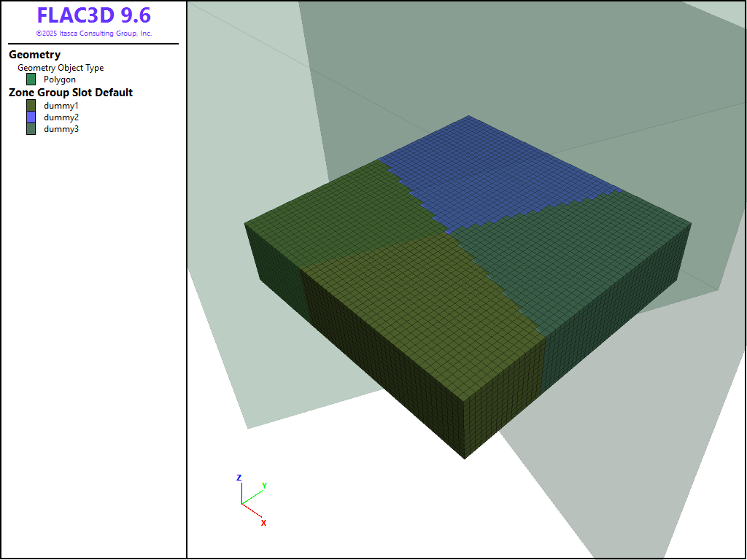
Task: Click the olive dummy1 color swatch
Action: coord(31,106)
